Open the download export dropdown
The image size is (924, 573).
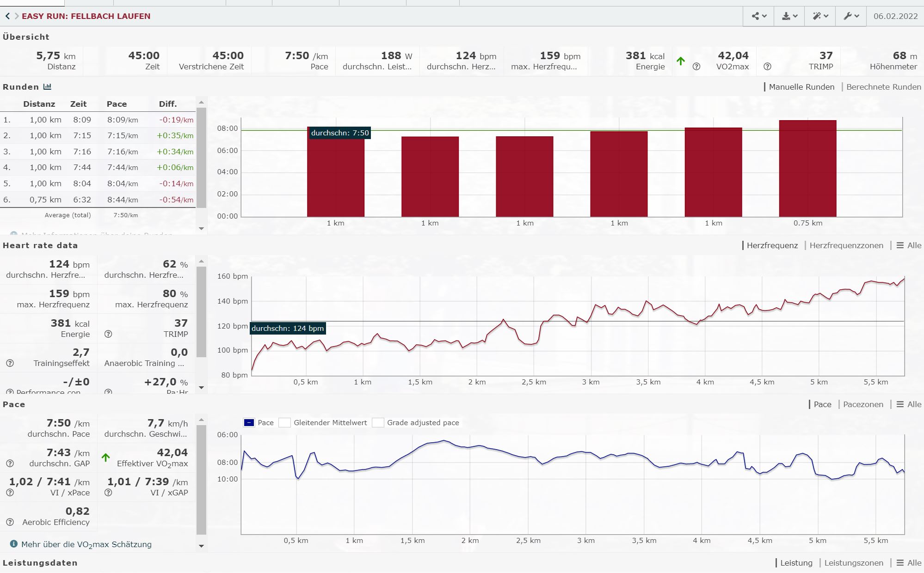coord(789,16)
